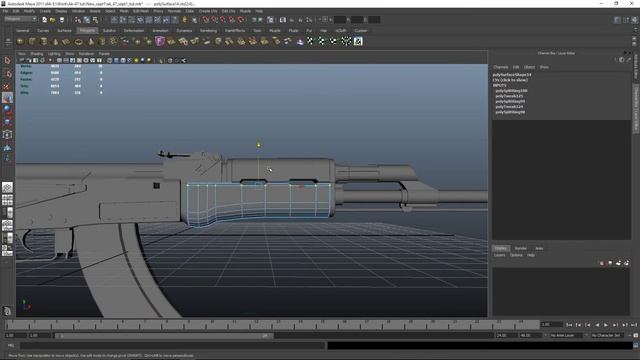The height and width of the screenshot is (360, 640).
Task: Switch to the Animation shelf tab
Action: point(160,31)
